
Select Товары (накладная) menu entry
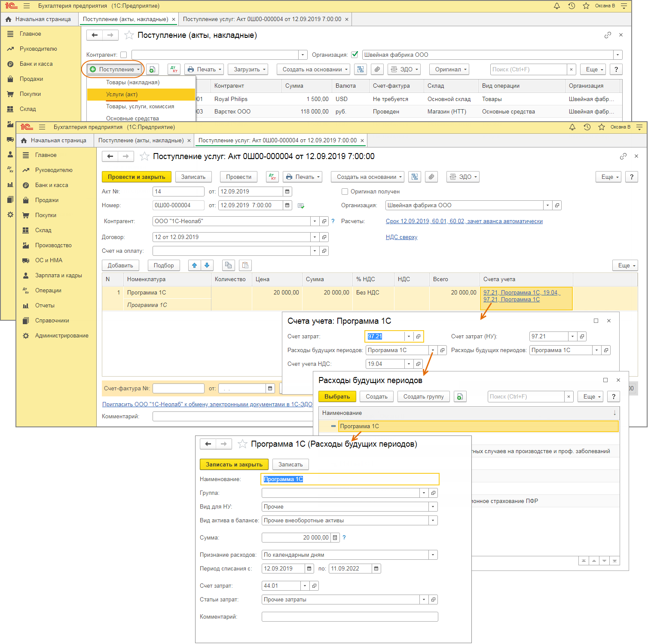(x=141, y=82)
